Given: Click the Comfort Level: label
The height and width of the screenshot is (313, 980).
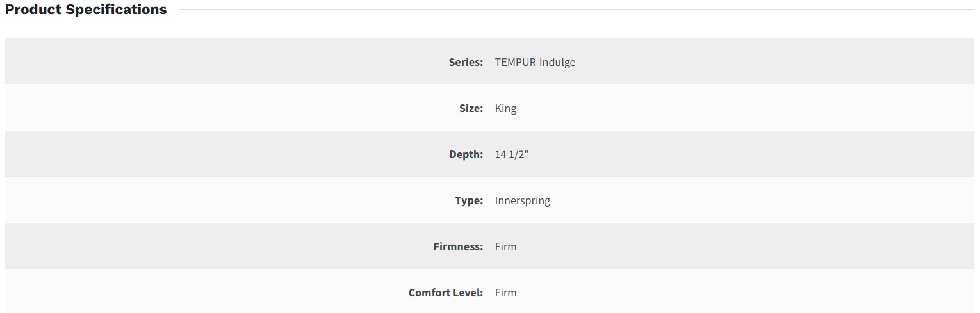Looking at the screenshot, I should 445,293.
